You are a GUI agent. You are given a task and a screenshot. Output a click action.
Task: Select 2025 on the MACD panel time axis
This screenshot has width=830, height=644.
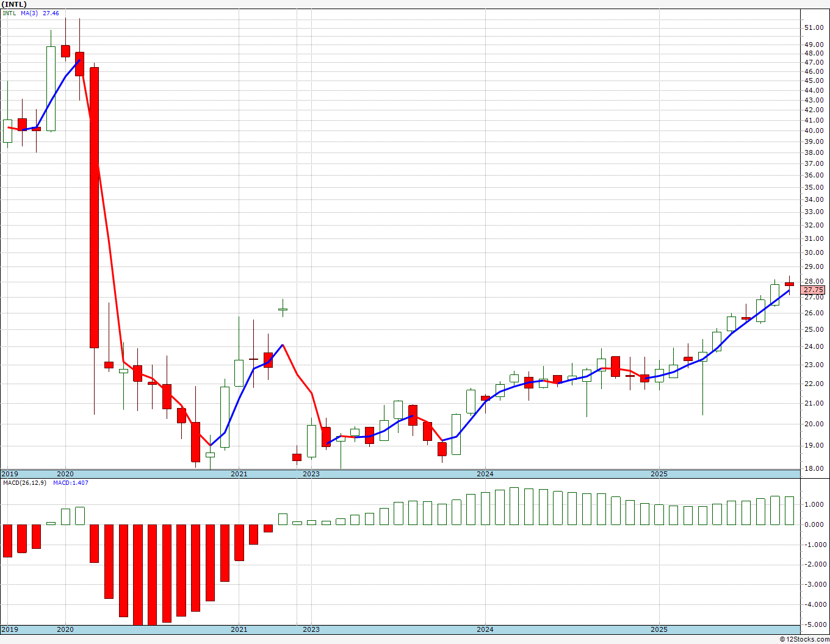point(659,629)
